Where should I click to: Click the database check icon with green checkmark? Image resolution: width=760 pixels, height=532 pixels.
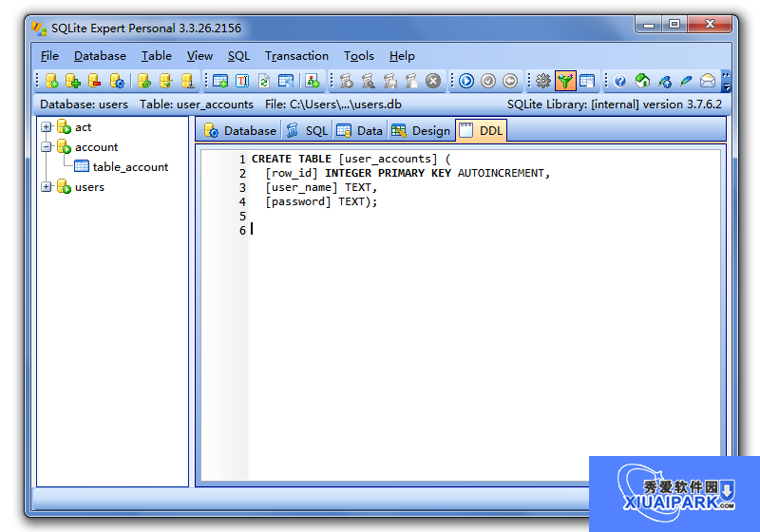pyautogui.click(x=165, y=81)
